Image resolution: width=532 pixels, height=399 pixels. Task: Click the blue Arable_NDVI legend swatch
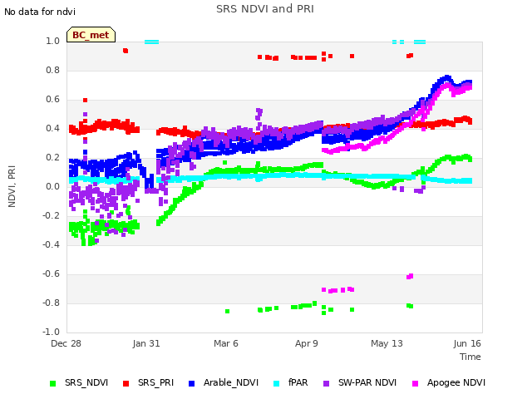pos(191,383)
